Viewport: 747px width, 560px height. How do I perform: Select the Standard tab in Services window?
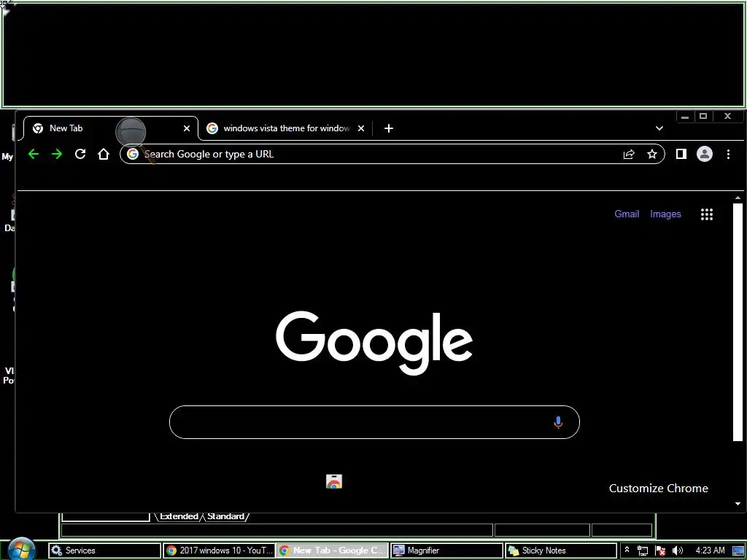tap(226, 517)
